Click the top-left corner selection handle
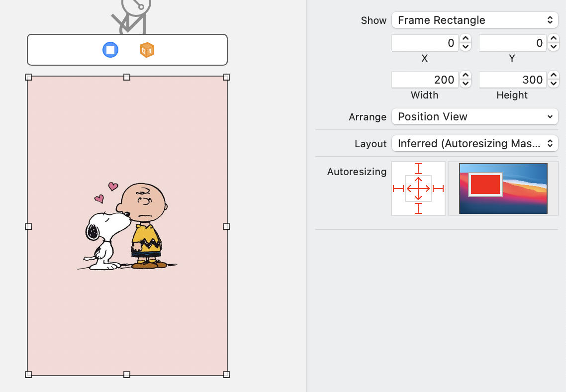 point(28,77)
